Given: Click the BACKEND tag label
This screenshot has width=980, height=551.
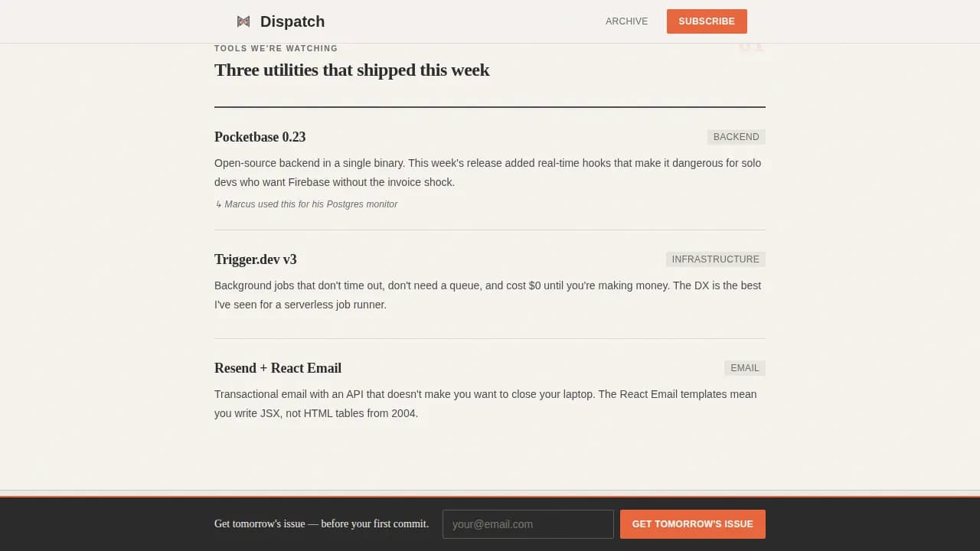Looking at the screenshot, I should click(x=737, y=137).
